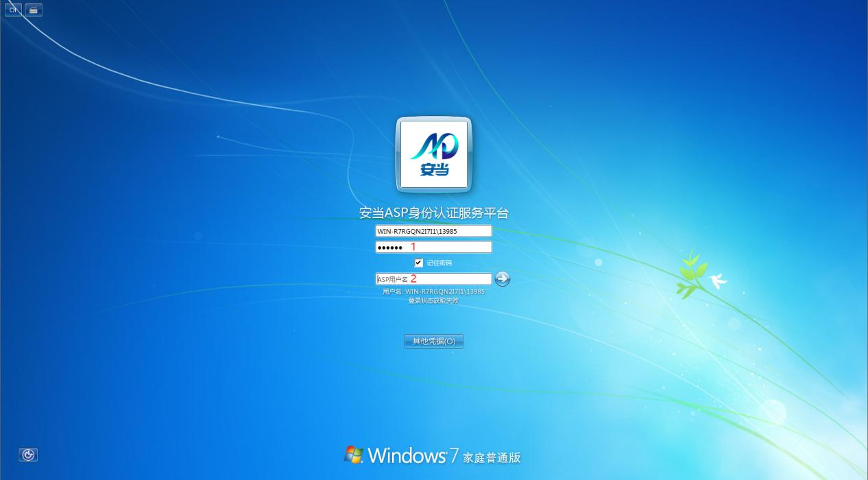
Task: Click the red number 1 annotation
Action: [x=413, y=247]
